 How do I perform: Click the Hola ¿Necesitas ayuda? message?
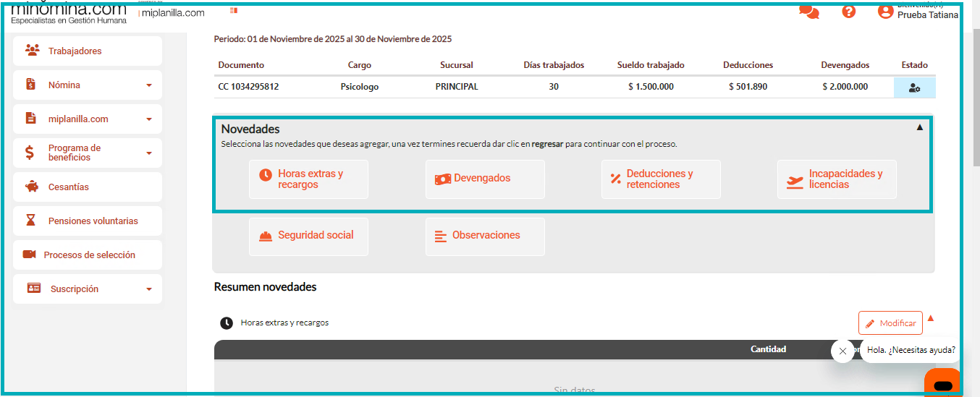tap(911, 350)
